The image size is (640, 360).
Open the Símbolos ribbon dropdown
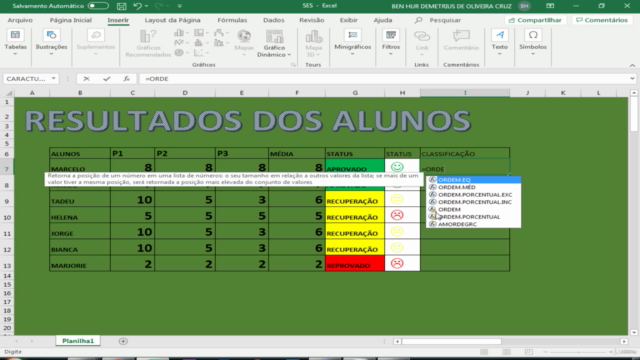(533, 43)
